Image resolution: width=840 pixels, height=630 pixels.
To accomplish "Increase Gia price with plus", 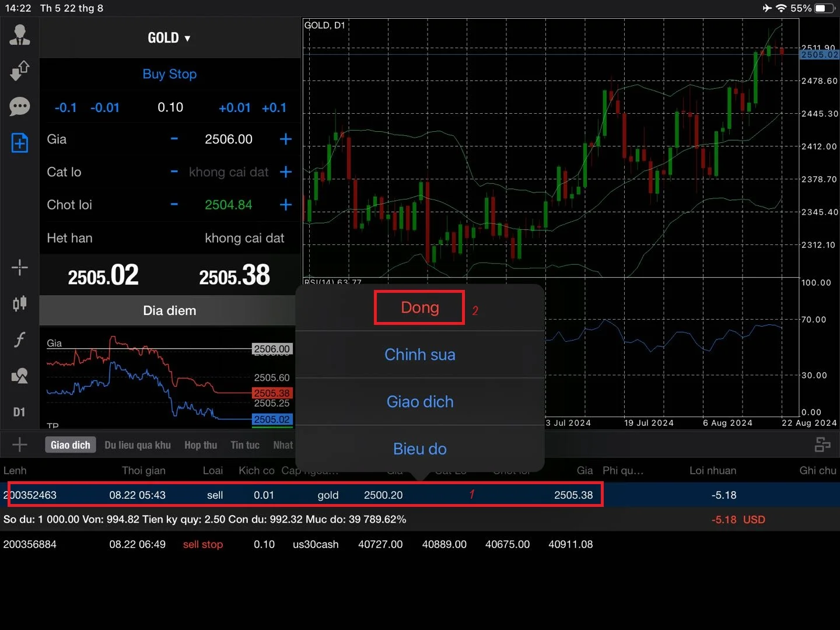I will coord(285,139).
